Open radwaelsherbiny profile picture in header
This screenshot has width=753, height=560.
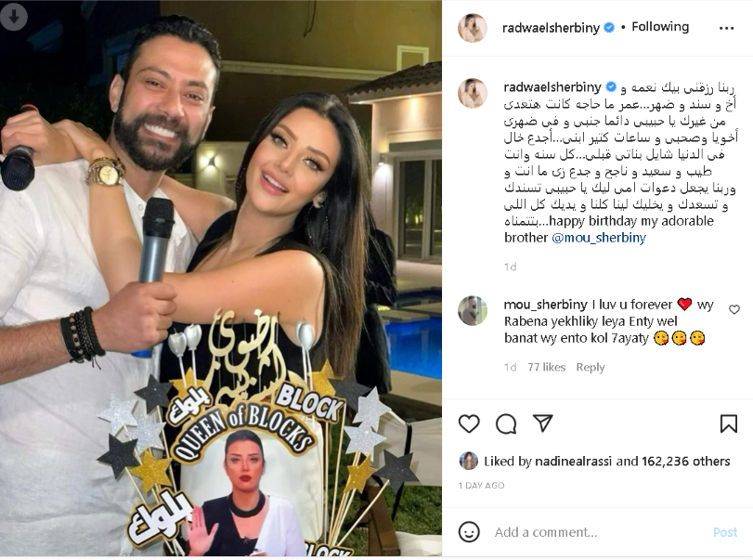click(473, 28)
